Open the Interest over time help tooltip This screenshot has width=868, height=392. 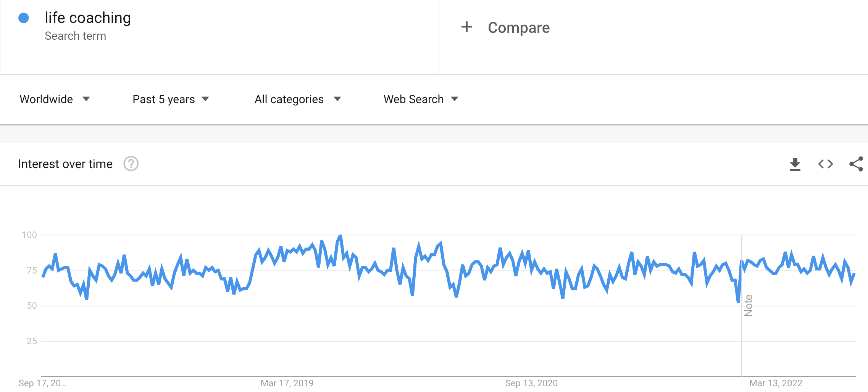[130, 164]
